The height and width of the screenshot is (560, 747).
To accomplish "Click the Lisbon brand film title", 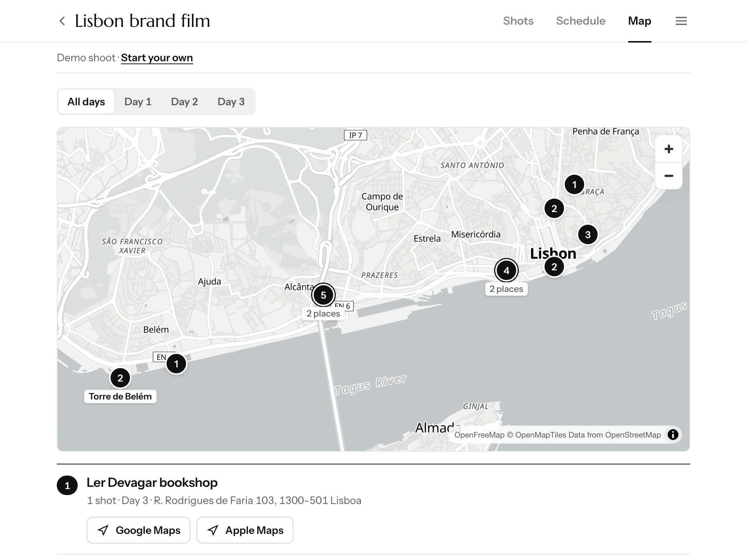I will [142, 21].
